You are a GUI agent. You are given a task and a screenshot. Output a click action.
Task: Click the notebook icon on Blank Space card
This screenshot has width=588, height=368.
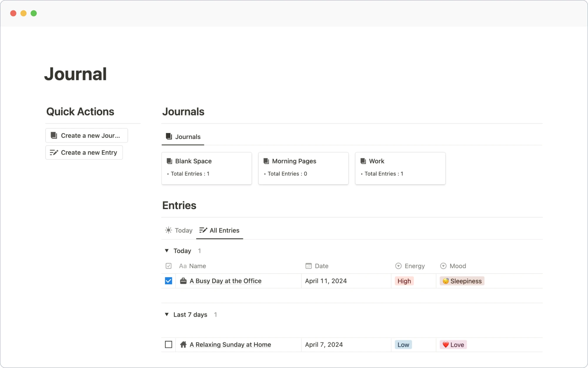(169, 161)
